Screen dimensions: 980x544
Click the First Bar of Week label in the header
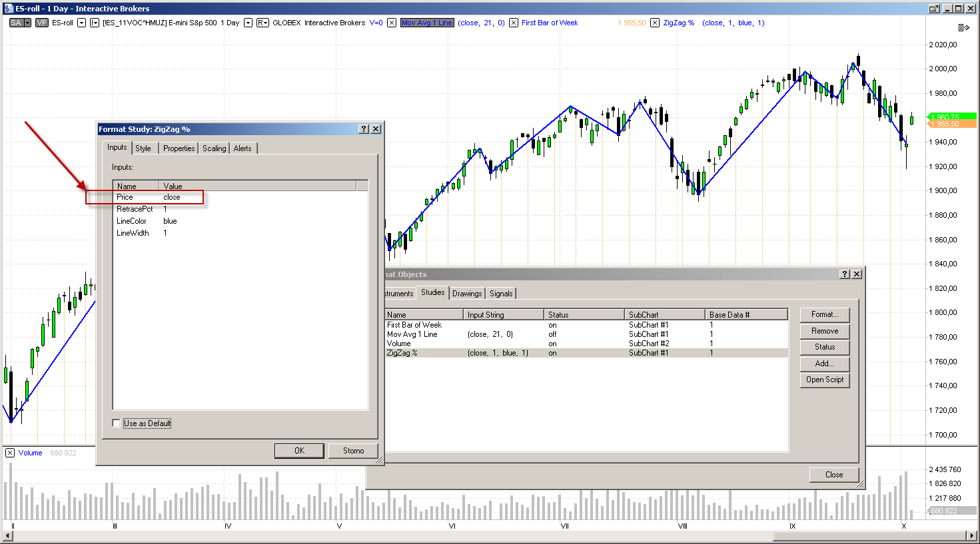(x=550, y=23)
